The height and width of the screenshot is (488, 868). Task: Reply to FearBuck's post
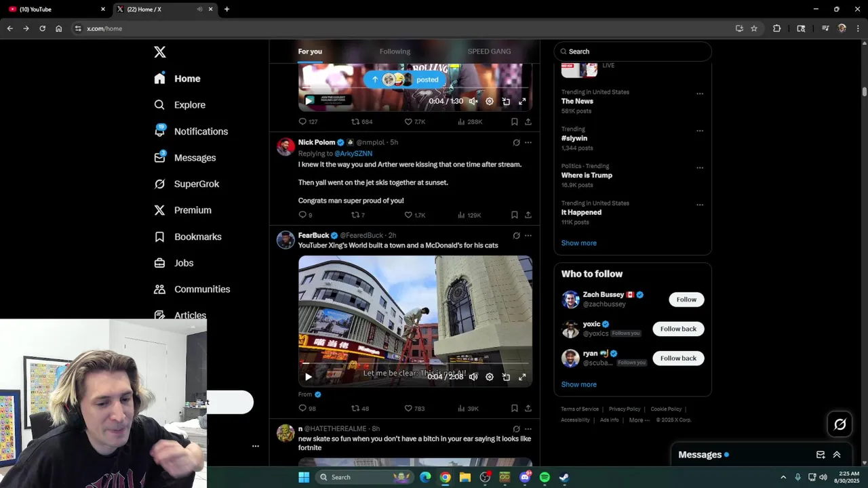[x=307, y=408]
